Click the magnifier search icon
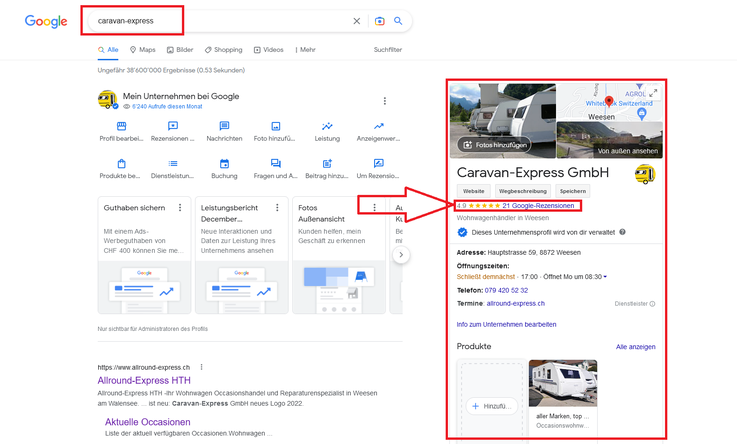The height and width of the screenshot is (444, 737). 398,21
